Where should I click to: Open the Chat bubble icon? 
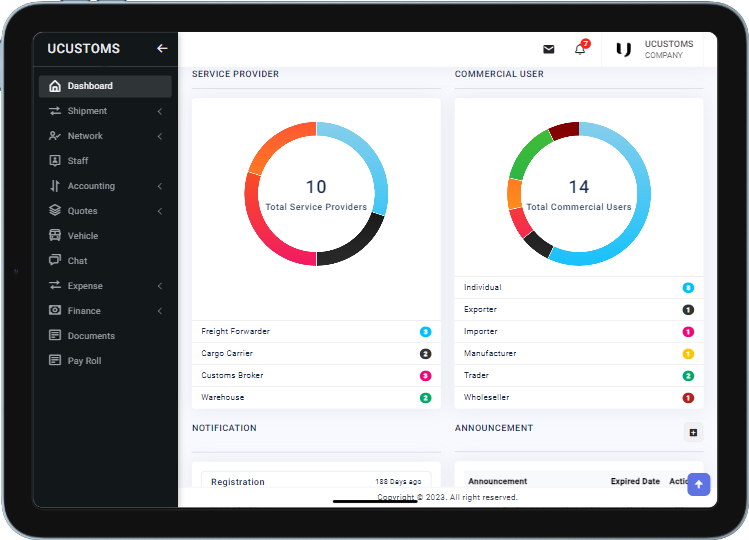pyautogui.click(x=55, y=261)
